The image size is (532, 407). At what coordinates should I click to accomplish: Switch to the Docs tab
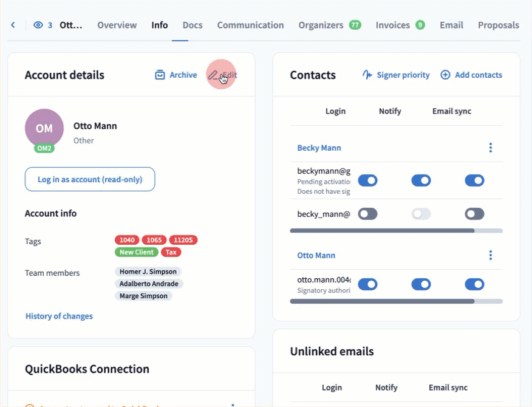pyautogui.click(x=193, y=25)
